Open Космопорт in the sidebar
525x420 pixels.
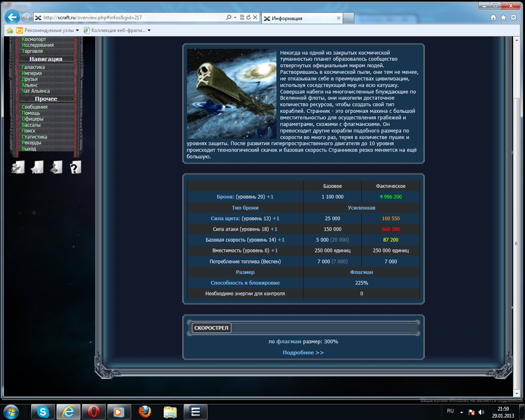point(34,39)
